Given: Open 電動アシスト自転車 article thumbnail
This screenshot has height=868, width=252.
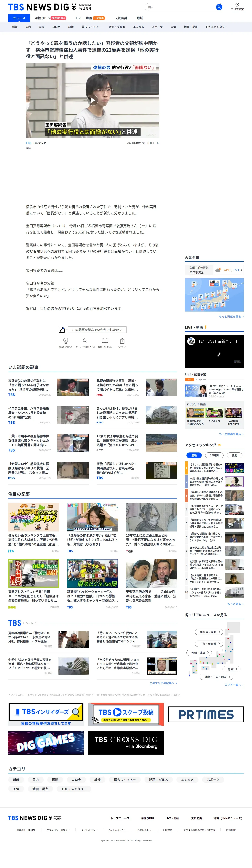Looking at the screenshot, I should coord(34,573).
